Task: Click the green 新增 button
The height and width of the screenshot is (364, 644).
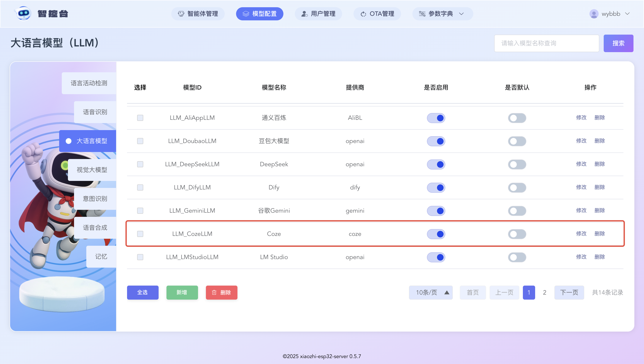Action: point(182,292)
